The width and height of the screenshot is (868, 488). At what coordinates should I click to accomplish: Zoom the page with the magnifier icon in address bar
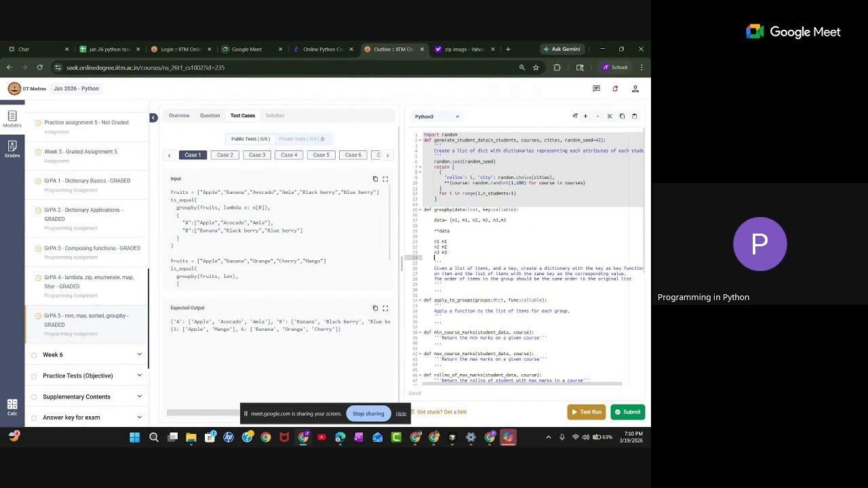coord(521,67)
